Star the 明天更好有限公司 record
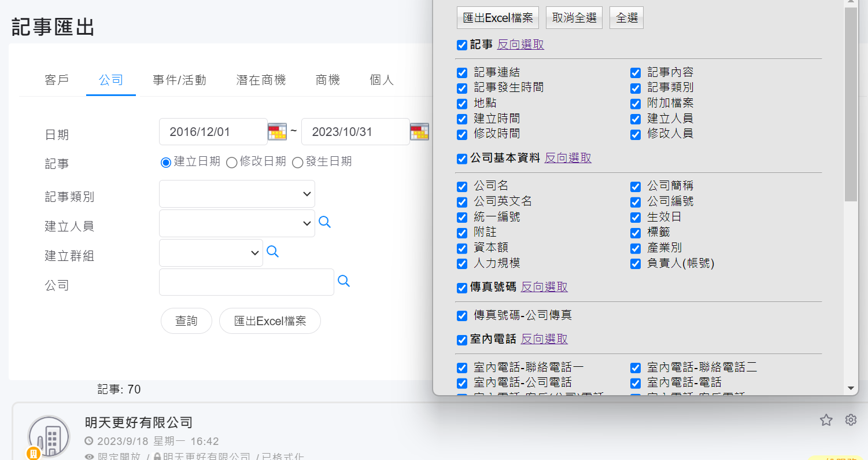Image resolution: width=868 pixels, height=460 pixels. (826, 420)
